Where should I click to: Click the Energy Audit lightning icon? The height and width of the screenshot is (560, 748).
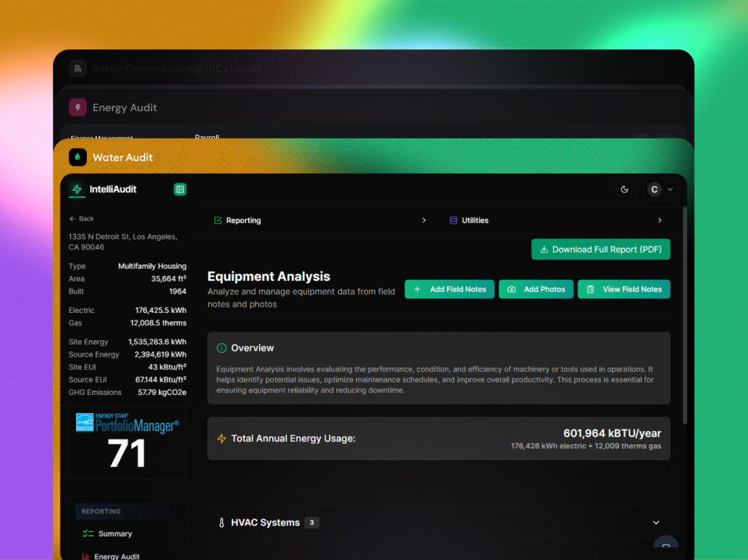pos(77,107)
